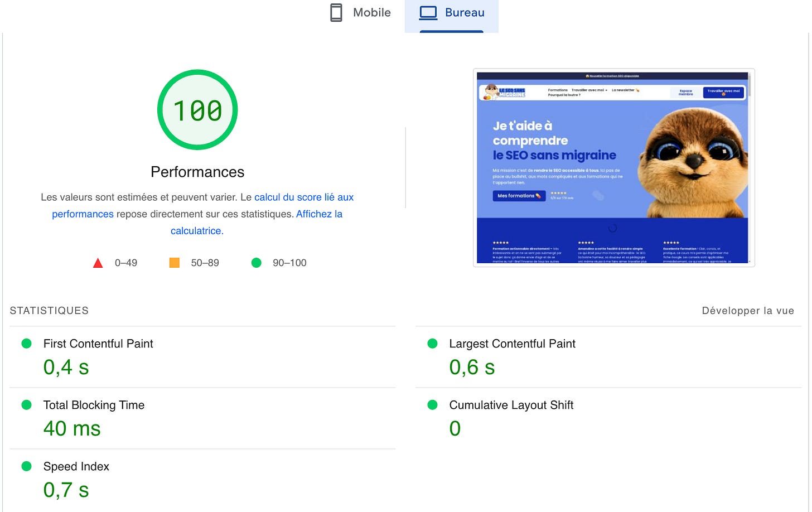Open the 'calcul du score lié aux performances' link
Screen dimensions: 812x512
203,205
